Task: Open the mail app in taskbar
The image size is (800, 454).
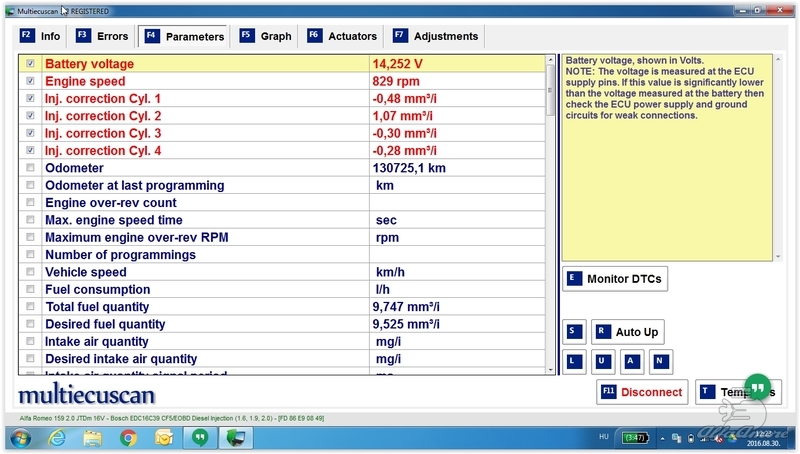Action: (164, 438)
